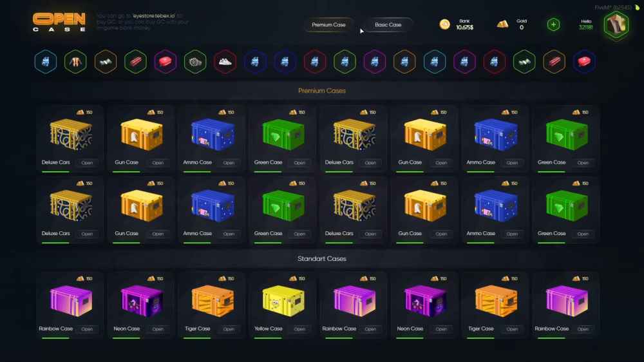Click the OPEN CASE logo
Image resolution: width=644 pixels, height=362 pixels.
[x=59, y=22]
